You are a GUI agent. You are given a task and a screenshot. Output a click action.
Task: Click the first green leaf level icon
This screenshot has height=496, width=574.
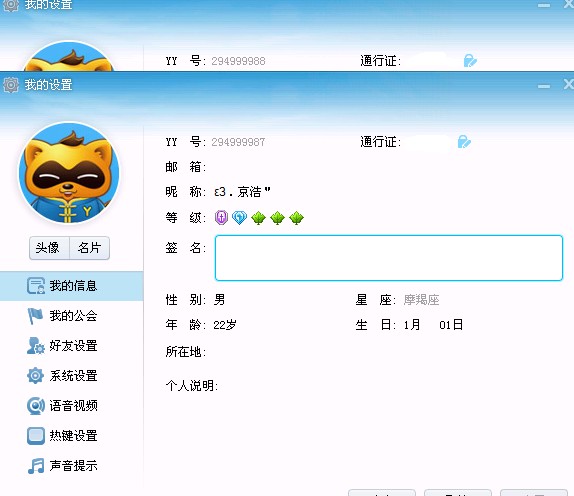point(258,218)
